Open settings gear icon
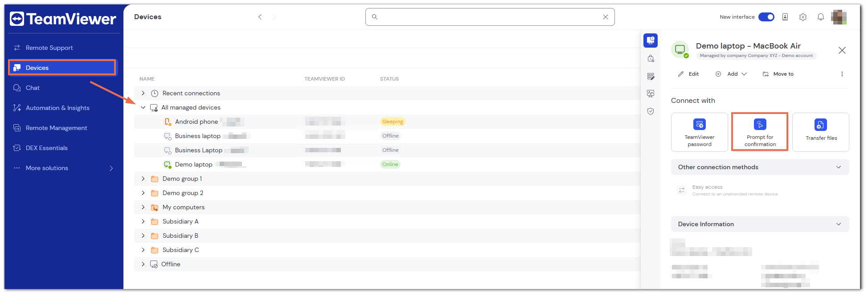This screenshot has height=293, width=868. click(x=803, y=17)
